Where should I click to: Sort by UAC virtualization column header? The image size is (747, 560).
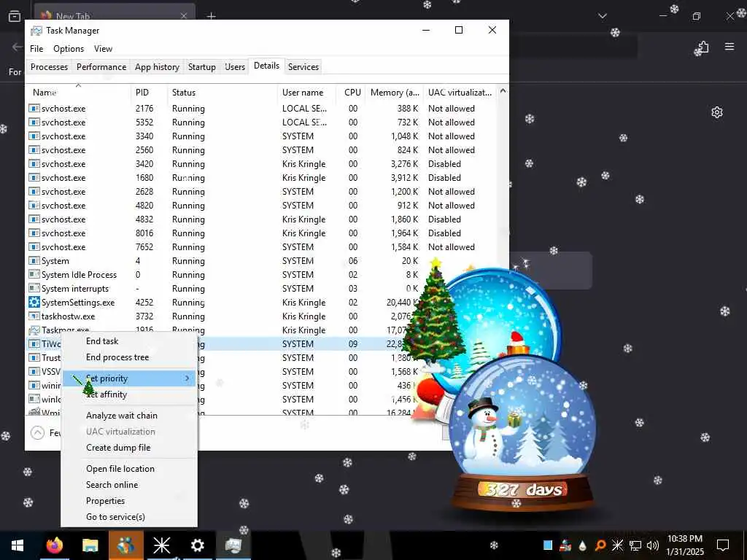pos(460,93)
